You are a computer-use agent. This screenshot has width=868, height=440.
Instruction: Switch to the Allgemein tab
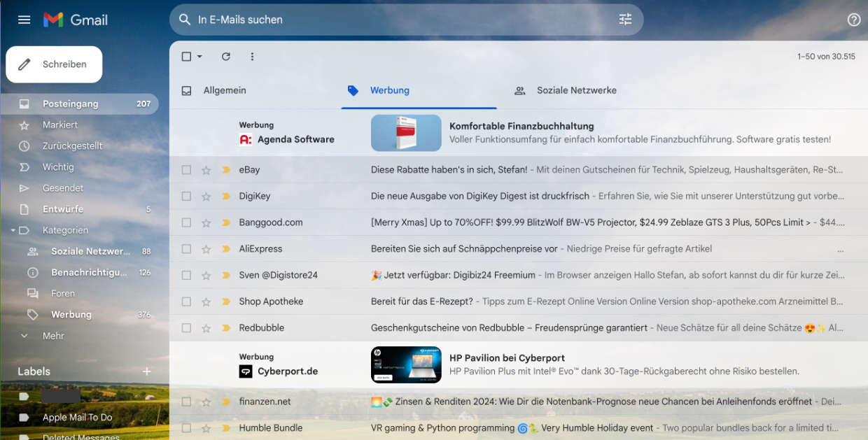tap(225, 90)
